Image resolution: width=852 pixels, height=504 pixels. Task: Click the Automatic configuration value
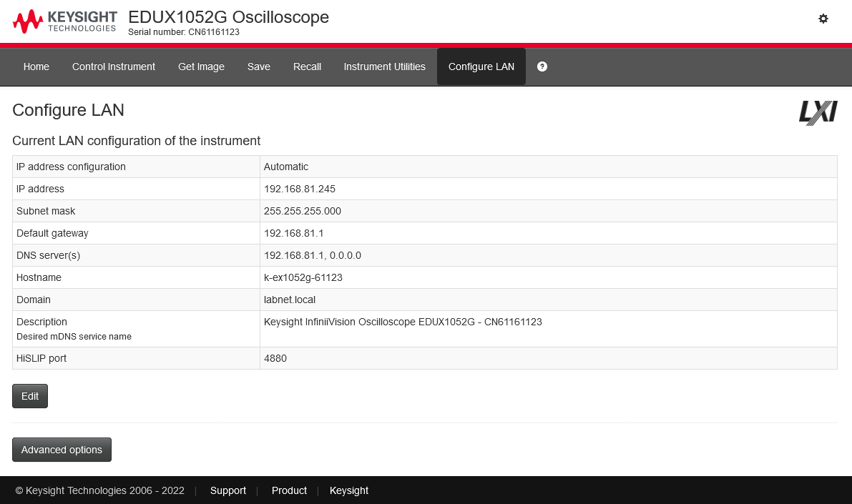coord(286,167)
